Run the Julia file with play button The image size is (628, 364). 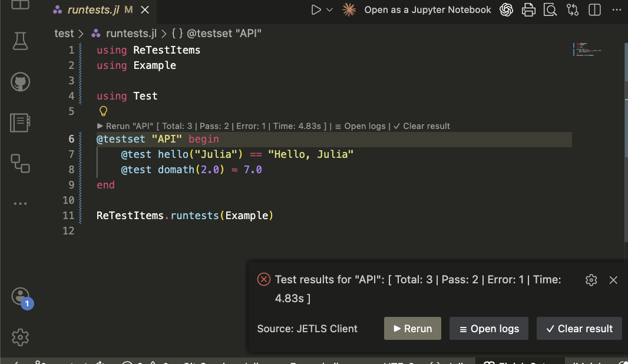pyautogui.click(x=316, y=9)
